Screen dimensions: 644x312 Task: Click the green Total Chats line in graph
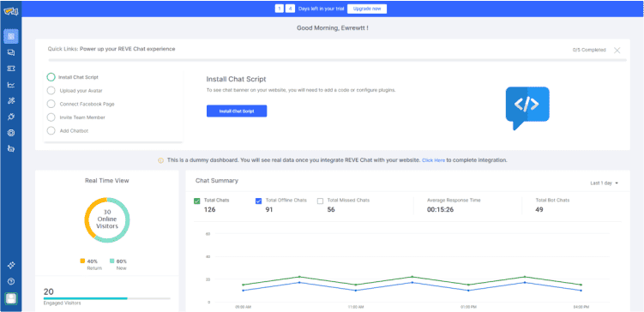tap(412, 281)
